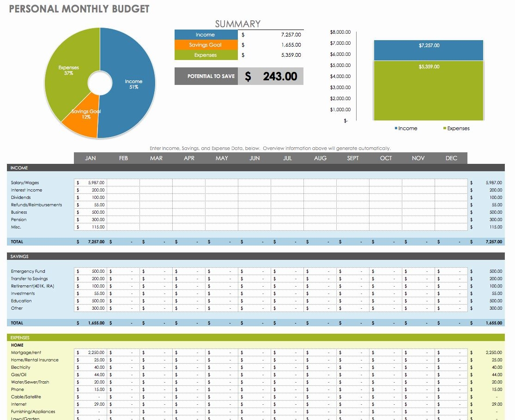Select the 243.00 potential savings value
This screenshot has width=515, height=420.
(271, 76)
